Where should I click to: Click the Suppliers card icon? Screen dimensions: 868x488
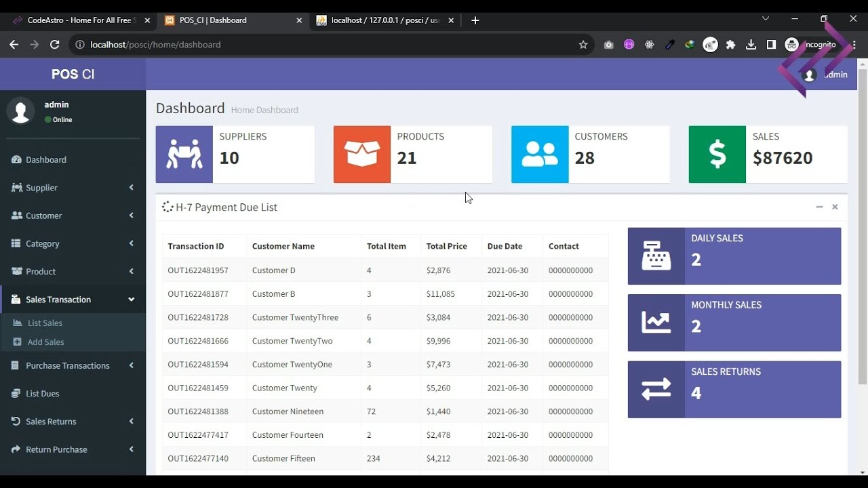click(184, 155)
